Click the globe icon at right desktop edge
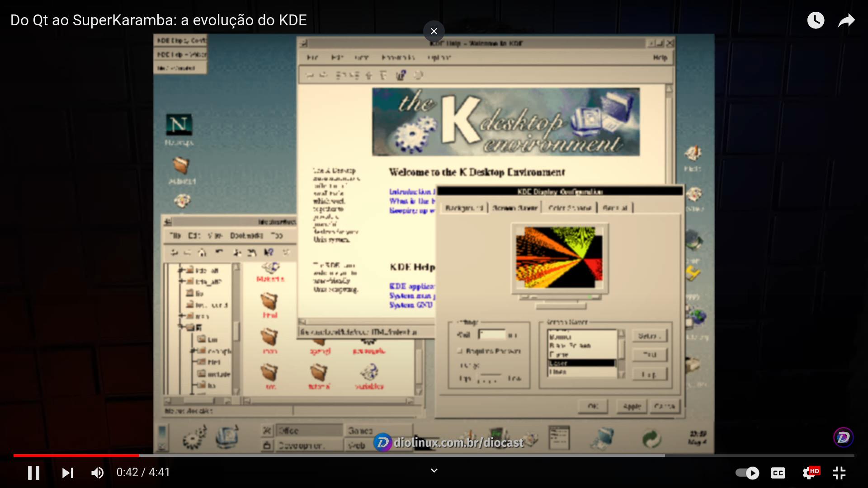Screen dimensions: 868x488 pyautogui.click(x=697, y=316)
